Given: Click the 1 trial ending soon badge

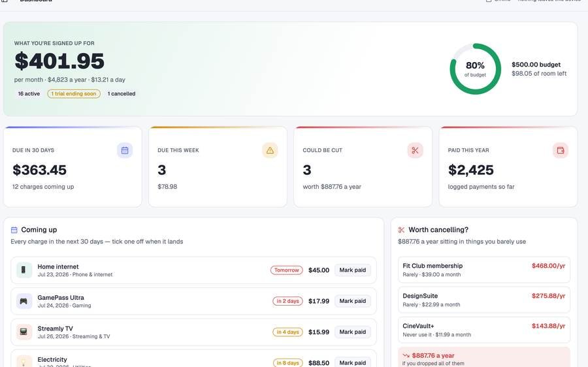Looking at the screenshot, I should (x=74, y=94).
